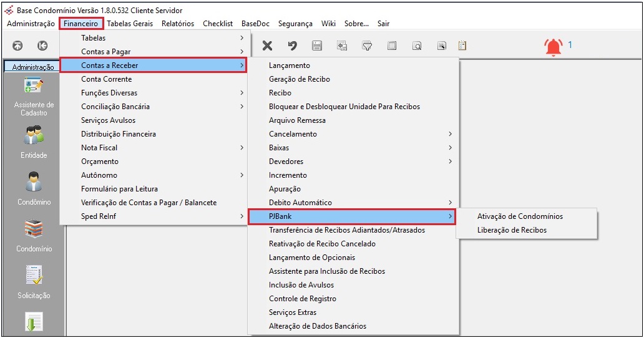Open the Wiki menu
The width and height of the screenshot is (644, 338).
328,24
